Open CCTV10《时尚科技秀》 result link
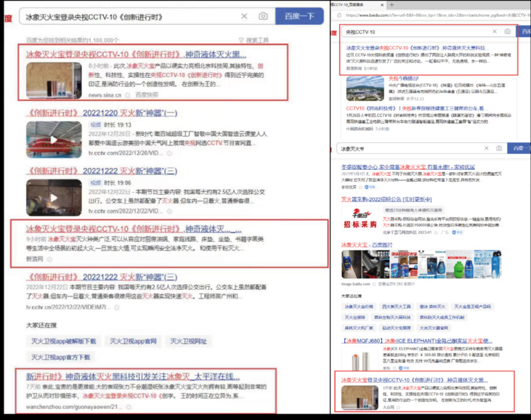The height and width of the screenshot is (420, 531). click(x=416, y=108)
